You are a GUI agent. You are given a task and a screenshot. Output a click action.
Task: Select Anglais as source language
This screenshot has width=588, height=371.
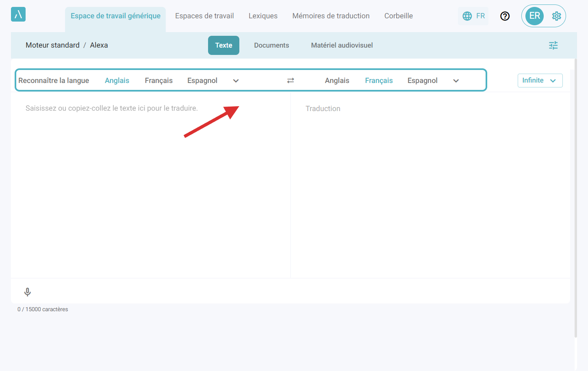click(x=117, y=81)
